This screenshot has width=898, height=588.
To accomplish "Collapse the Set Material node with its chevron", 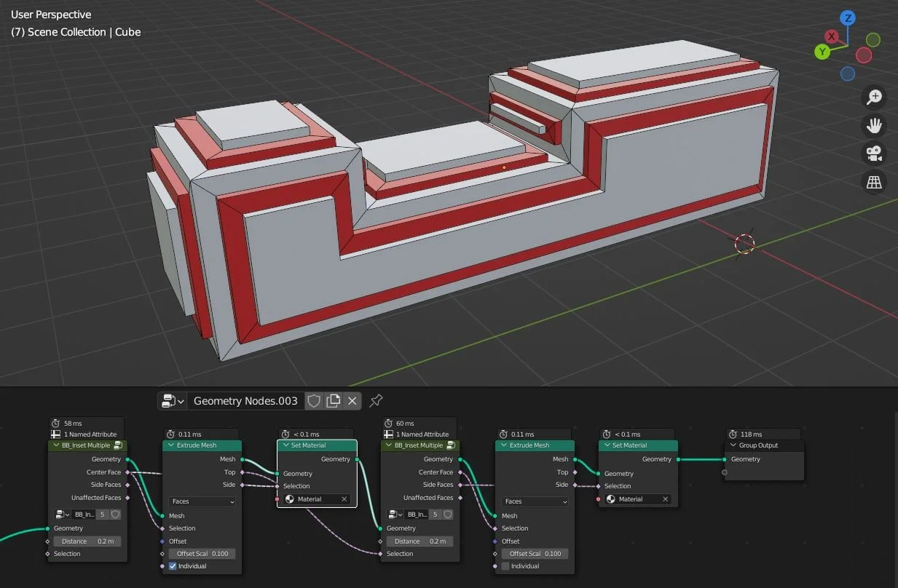I will tap(285, 445).
